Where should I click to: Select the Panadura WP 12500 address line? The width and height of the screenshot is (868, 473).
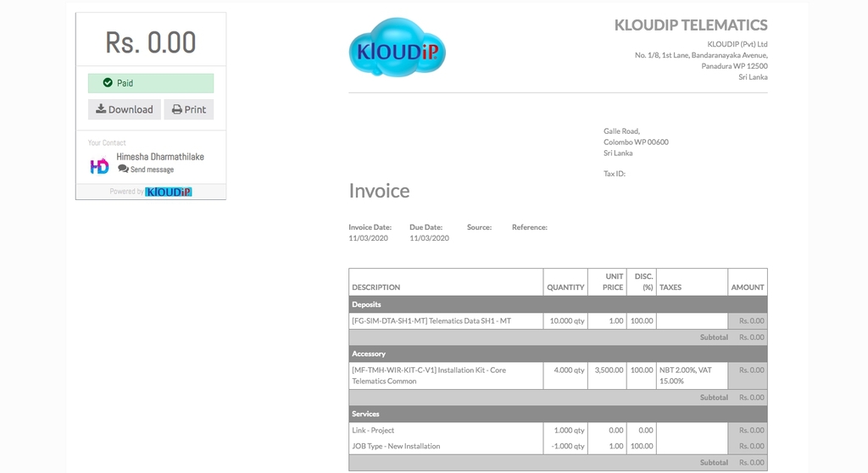[x=735, y=66]
